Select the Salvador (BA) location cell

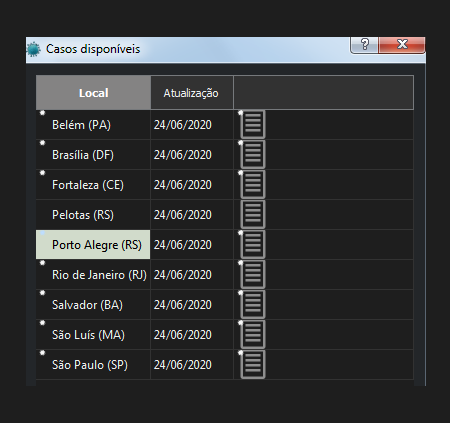click(93, 305)
